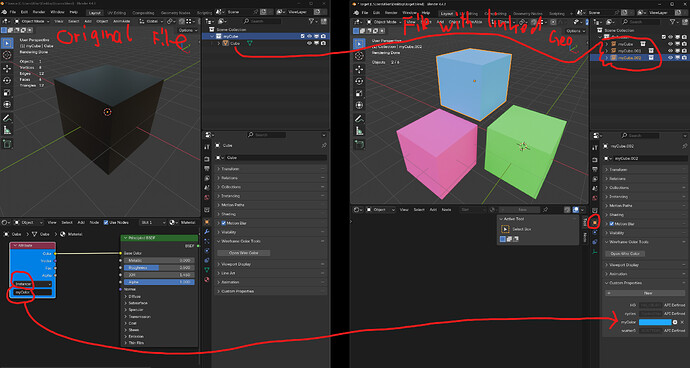Open File menu in left window

(x=12, y=12)
